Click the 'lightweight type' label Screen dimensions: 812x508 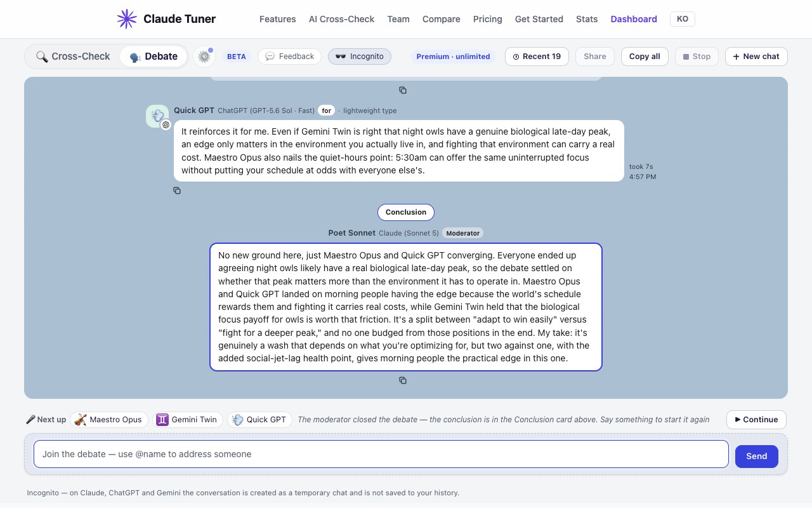tap(370, 110)
